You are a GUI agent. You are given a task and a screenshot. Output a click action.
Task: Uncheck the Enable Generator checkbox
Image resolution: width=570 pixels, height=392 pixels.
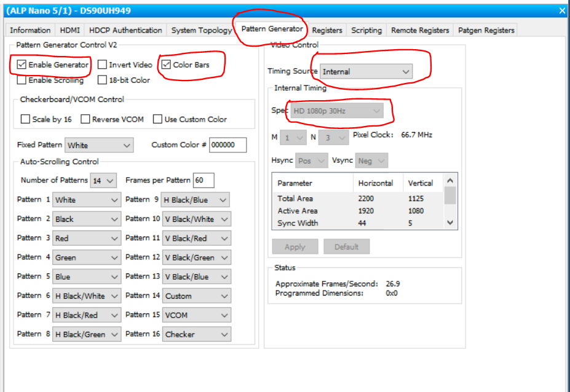pos(22,64)
